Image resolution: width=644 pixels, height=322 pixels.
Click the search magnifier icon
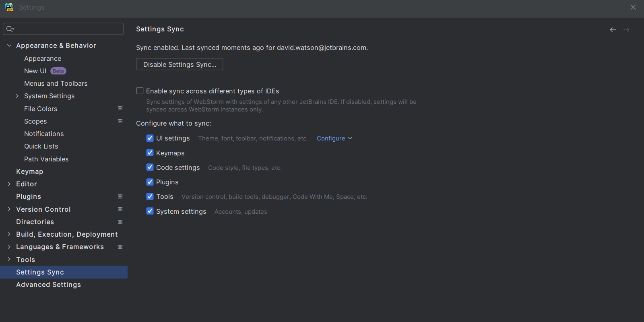tap(10, 29)
